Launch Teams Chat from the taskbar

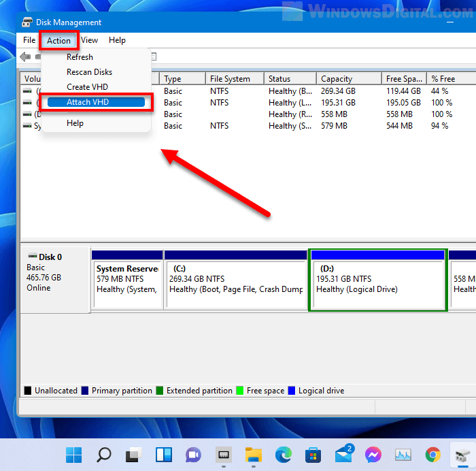193,455
